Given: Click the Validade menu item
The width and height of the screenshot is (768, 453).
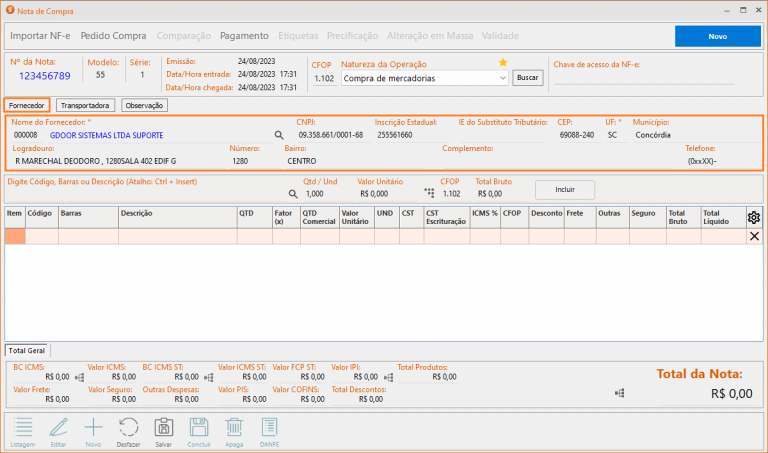Looking at the screenshot, I should point(500,36).
